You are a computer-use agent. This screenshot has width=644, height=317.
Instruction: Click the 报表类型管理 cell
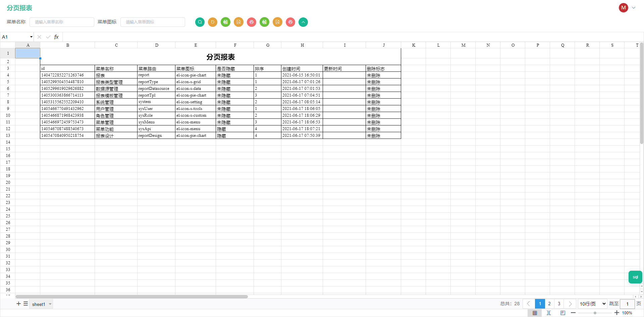[116, 82]
